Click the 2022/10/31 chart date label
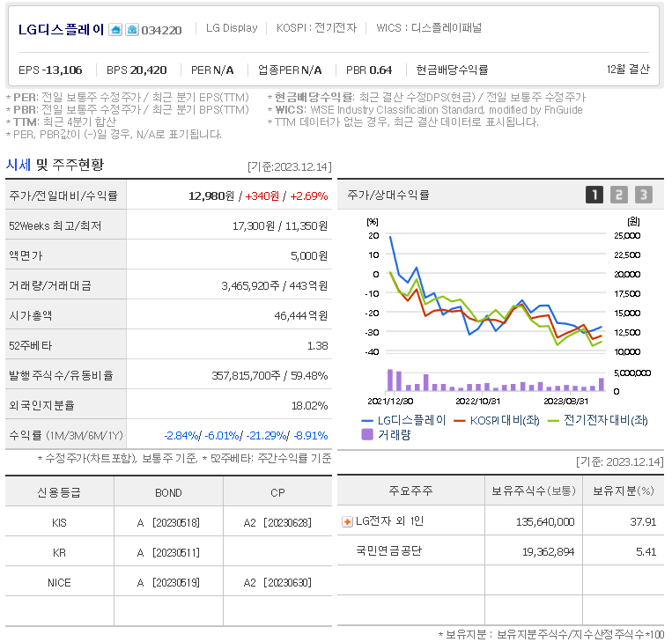Screen dimensions: 672x642 (x=478, y=402)
